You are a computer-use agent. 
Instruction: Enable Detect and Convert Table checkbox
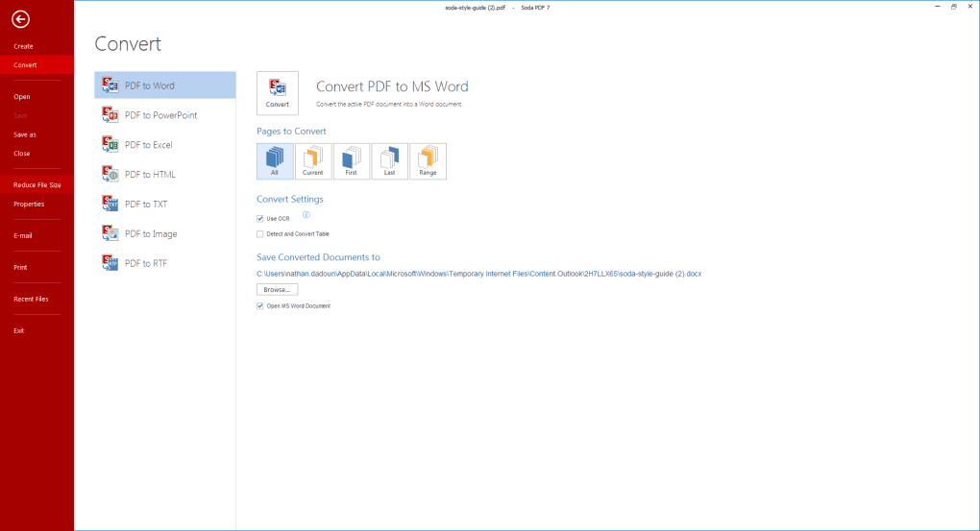pos(260,234)
